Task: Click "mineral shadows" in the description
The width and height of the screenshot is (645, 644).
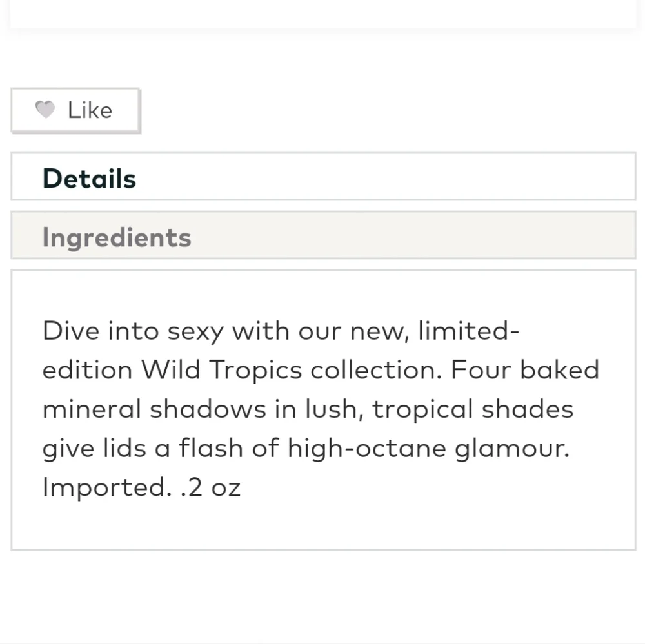Action: (x=154, y=409)
